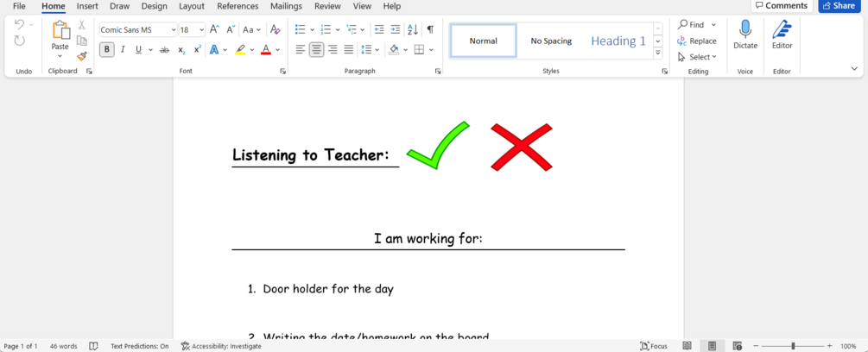Viewport: 868px width, 352px height.
Task: Switch to Web Layout view icon
Action: coord(737,346)
